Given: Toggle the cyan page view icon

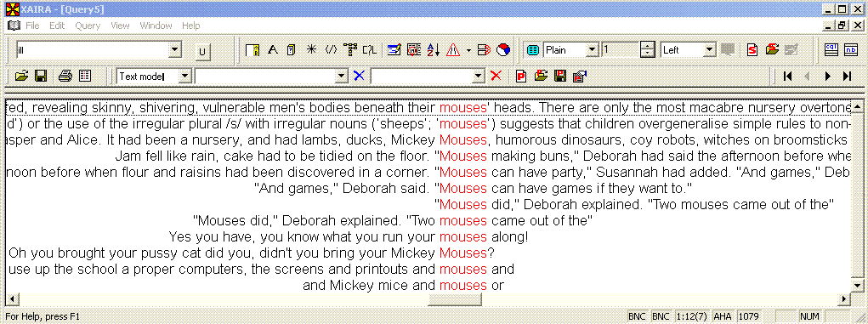Looking at the screenshot, I should tap(532, 50).
